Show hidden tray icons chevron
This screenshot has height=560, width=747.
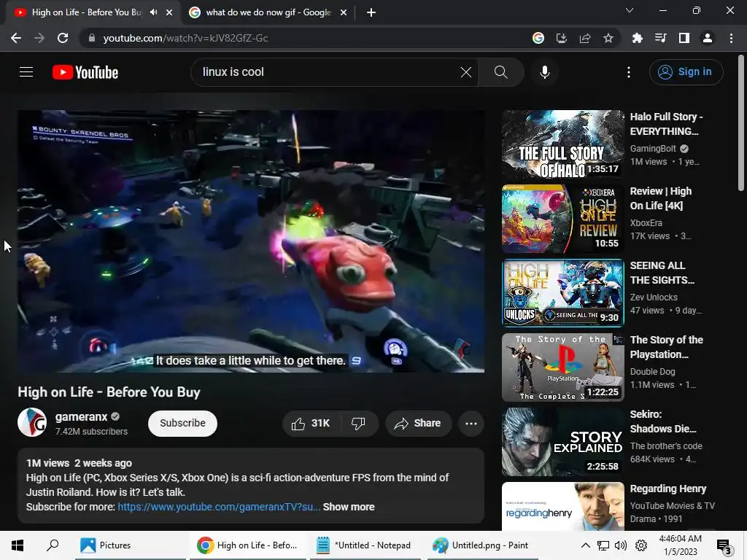pyautogui.click(x=586, y=545)
